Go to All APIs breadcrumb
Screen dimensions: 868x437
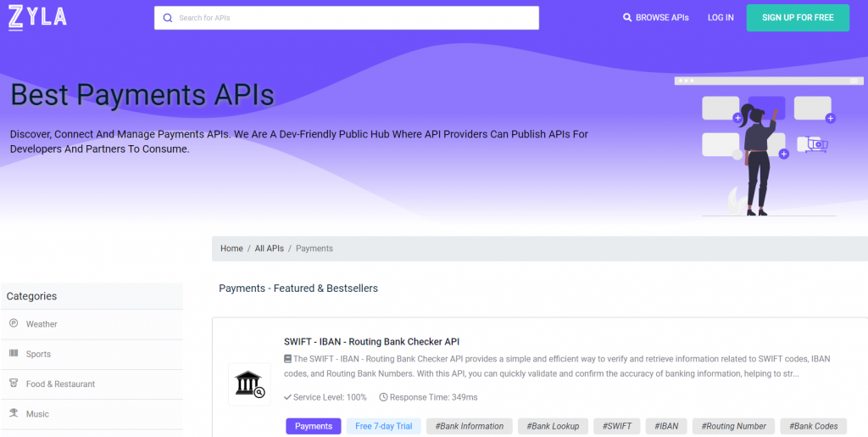click(x=269, y=249)
